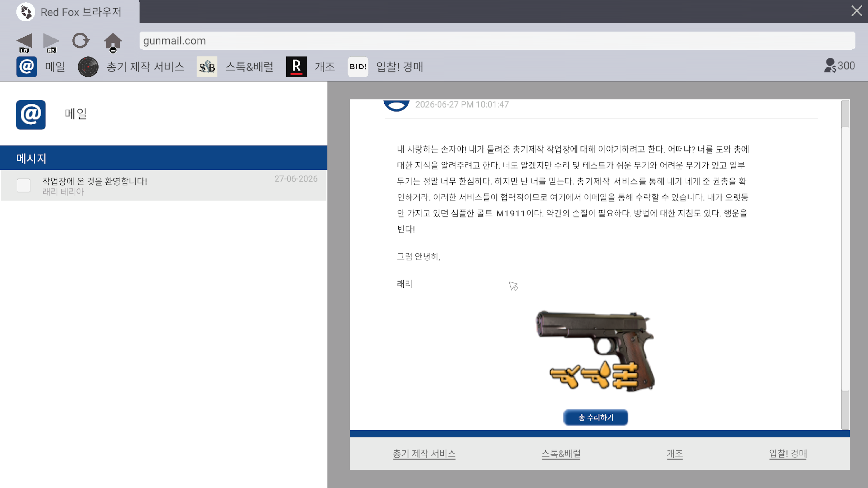This screenshot has width=868, height=488.
Task: Select the 메시지 header bar
Action: coord(163,158)
